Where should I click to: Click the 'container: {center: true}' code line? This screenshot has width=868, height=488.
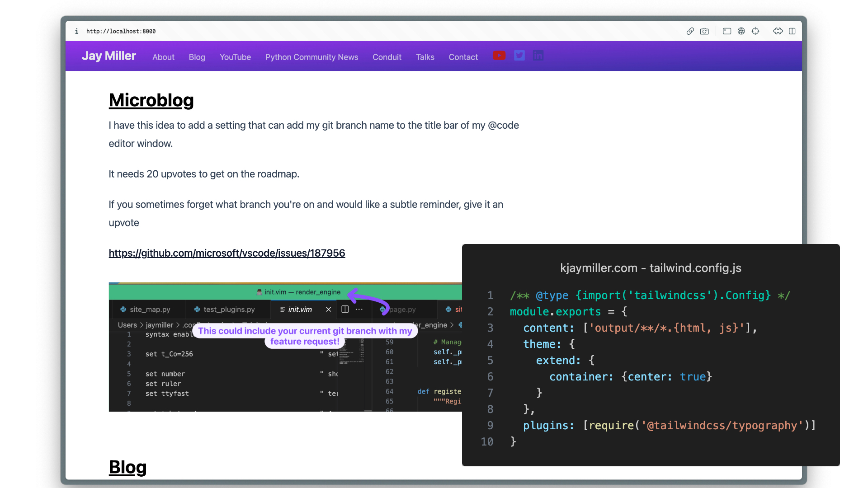pos(631,377)
